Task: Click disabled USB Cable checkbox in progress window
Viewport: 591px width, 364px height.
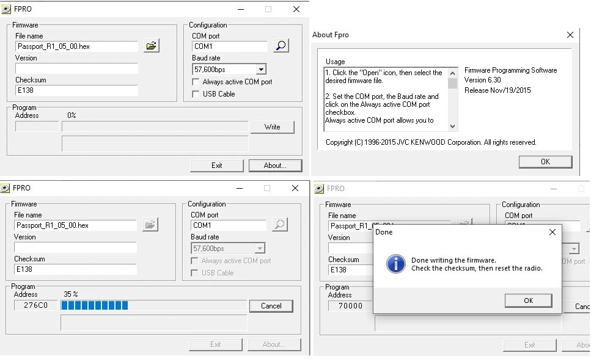Action: click(x=194, y=273)
